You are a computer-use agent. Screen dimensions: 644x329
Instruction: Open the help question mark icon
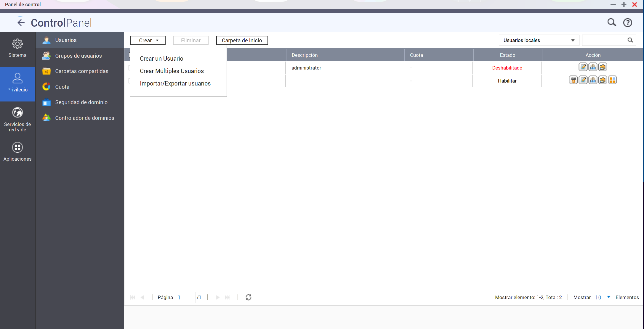(x=627, y=23)
